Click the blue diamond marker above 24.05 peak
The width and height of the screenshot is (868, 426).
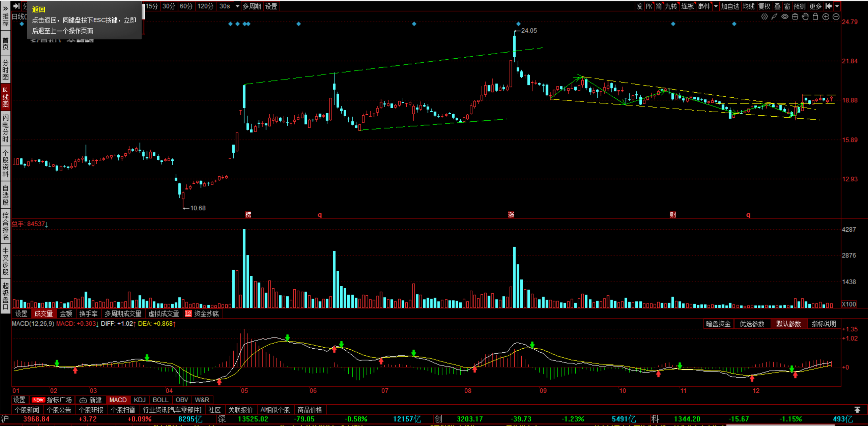518,24
